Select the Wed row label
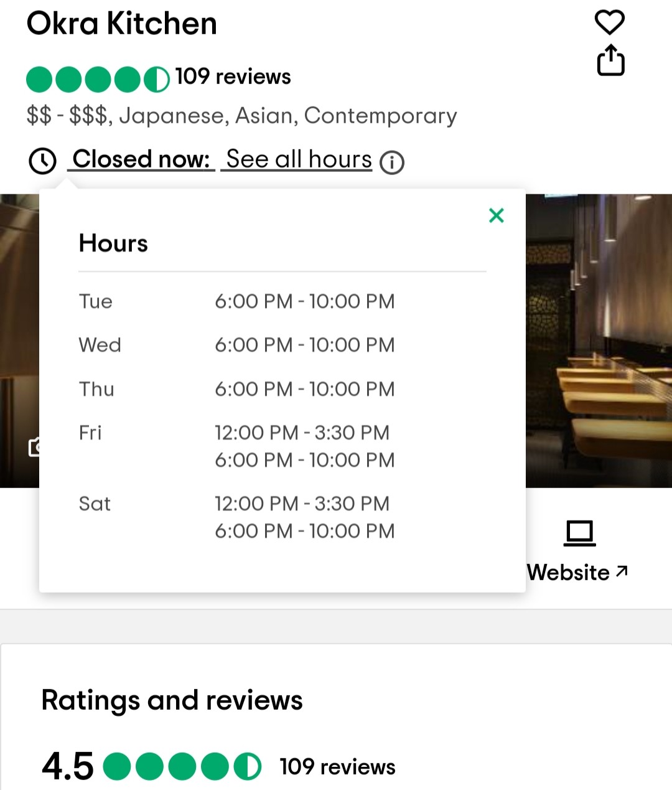 (100, 345)
